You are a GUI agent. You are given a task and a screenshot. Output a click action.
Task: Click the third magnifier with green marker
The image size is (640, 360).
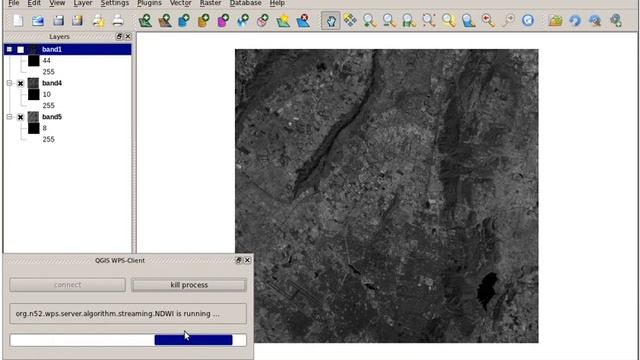coord(409,20)
